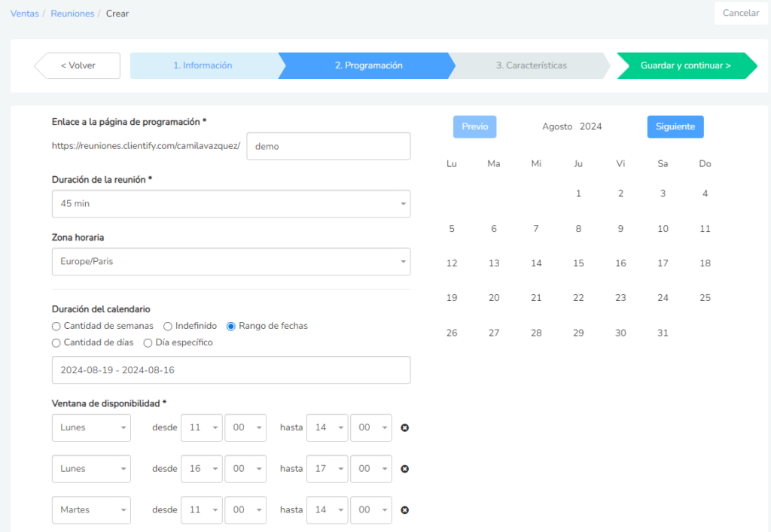The height and width of the screenshot is (532, 771).
Task: Pick the Cantidad de días option
Action: pyautogui.click(x=56, y=343)
